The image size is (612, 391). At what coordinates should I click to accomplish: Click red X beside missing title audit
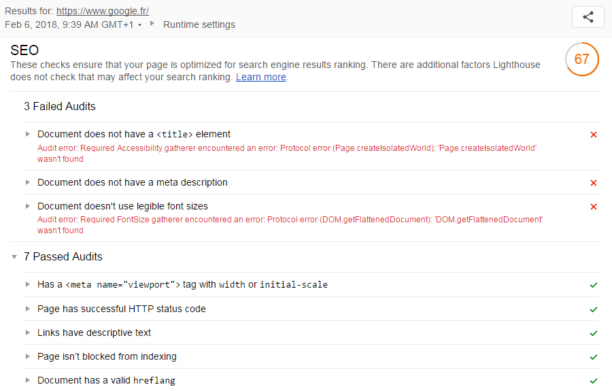[x=594, y=135]
